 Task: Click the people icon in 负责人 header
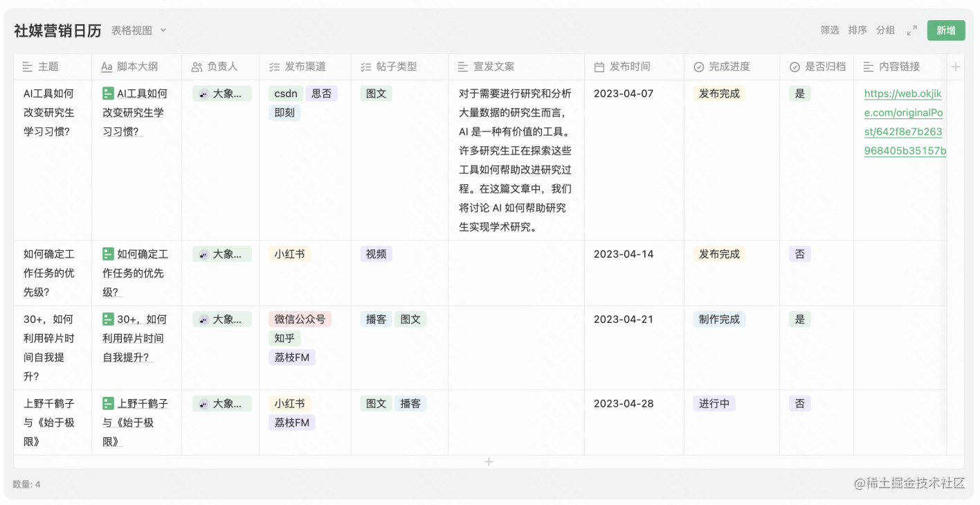pyautogui.click(x=197, y=67)
